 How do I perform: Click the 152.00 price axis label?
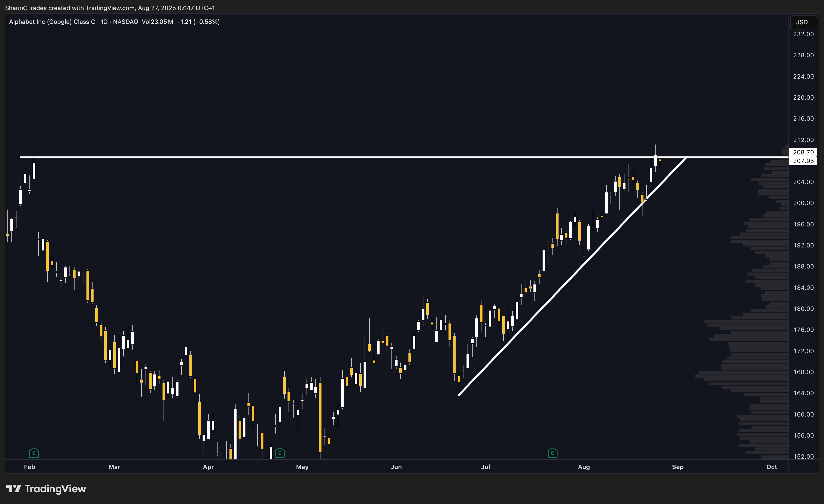[804, 457]
